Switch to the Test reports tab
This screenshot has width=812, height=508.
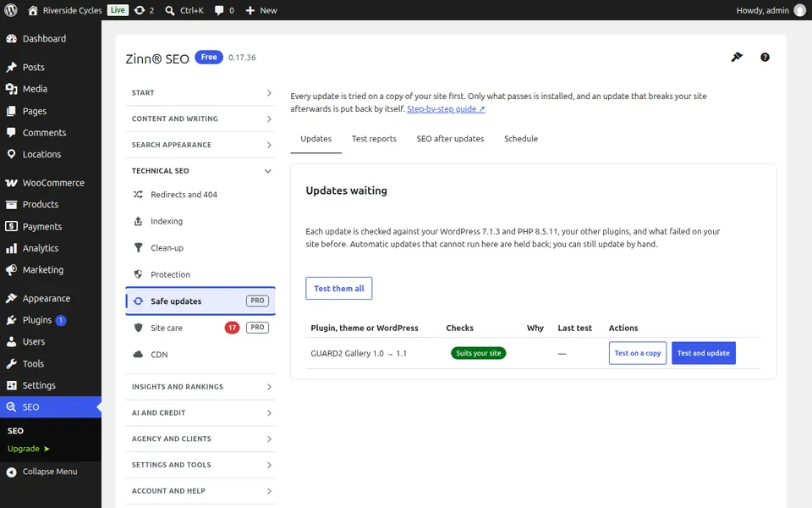pyautogui.click(x=374, y=139)
